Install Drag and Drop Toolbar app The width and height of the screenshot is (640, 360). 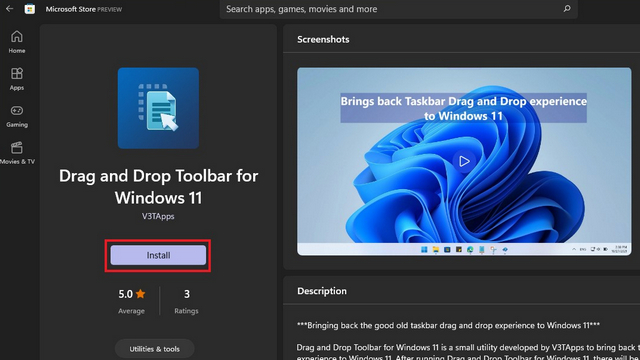pyautogui.click(x=158, y=255)
